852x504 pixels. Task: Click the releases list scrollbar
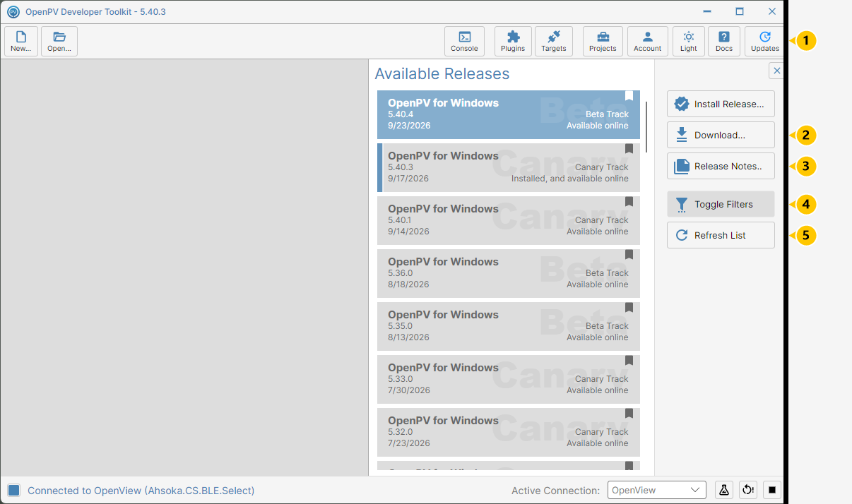pyautogui.click(x=646, y=127)
